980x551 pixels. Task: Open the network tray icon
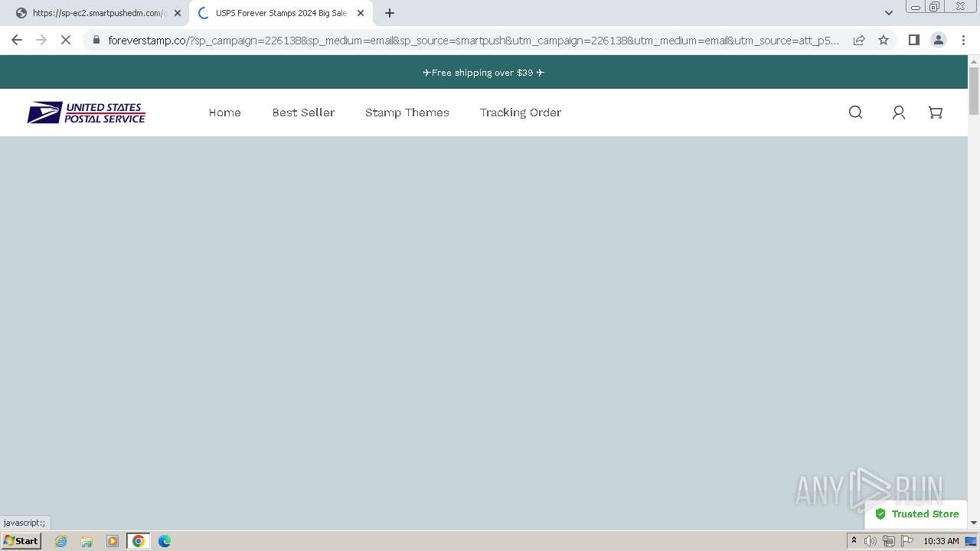889,541
